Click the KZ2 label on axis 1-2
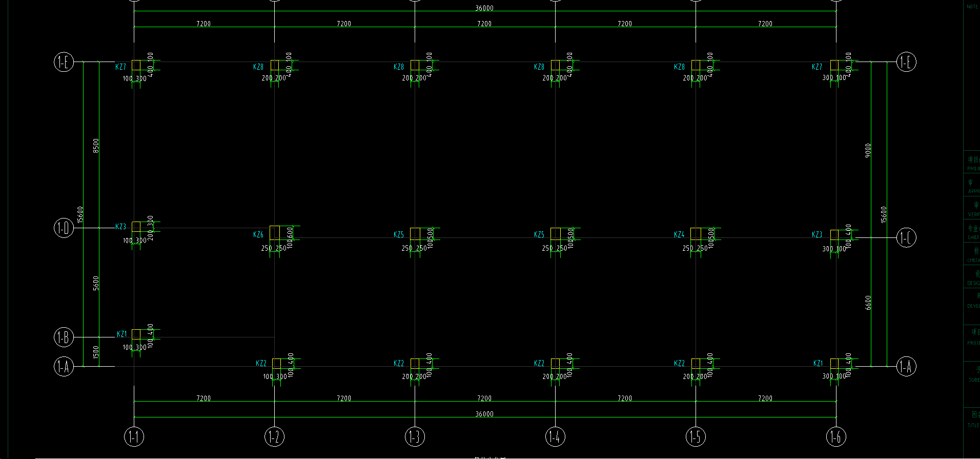Screen dimensions: 980x459 pyautogui.click(x=261, y=363)
